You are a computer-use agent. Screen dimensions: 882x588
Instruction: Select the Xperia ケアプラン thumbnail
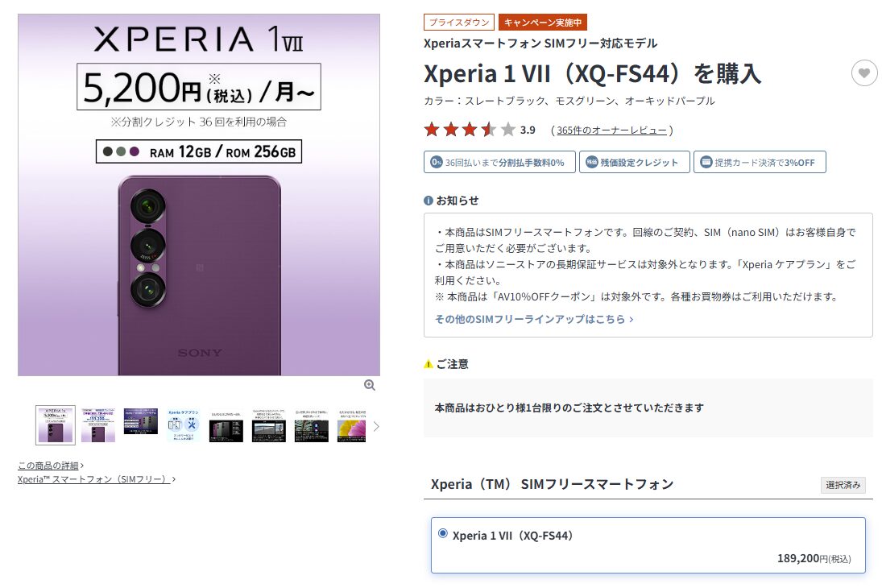coord(184,425)
